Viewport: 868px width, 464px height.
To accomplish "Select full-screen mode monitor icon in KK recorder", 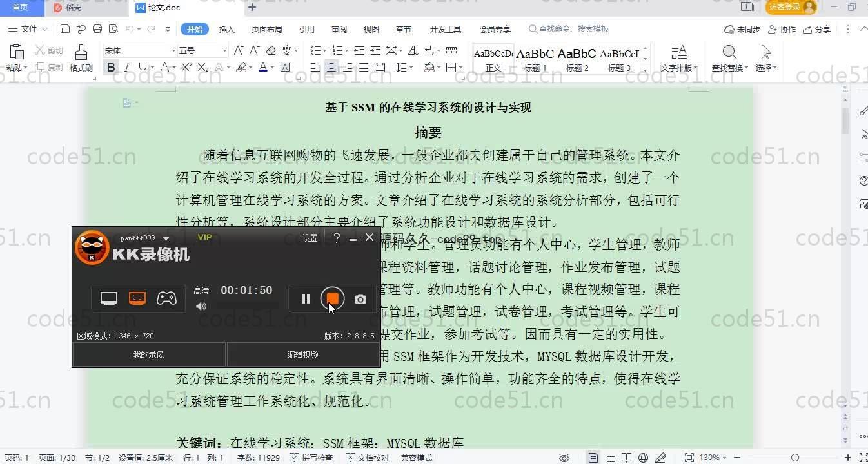I will click(109, 298).
